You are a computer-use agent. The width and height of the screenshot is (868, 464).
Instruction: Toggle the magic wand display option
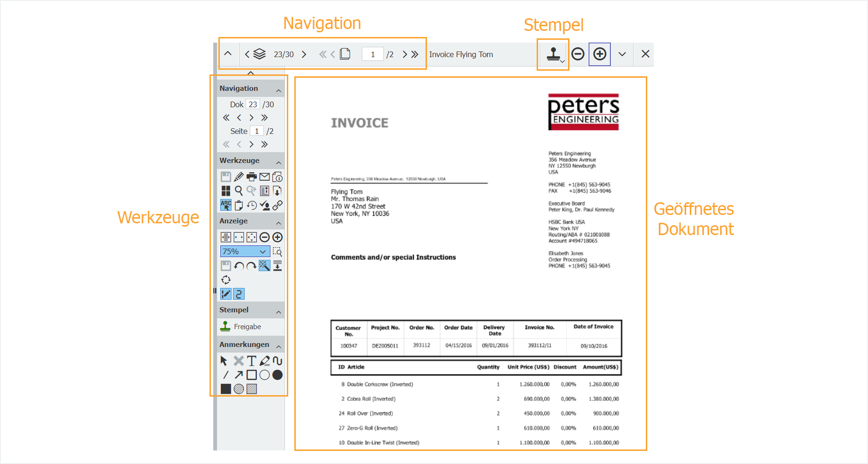click(x=264, y=265)
